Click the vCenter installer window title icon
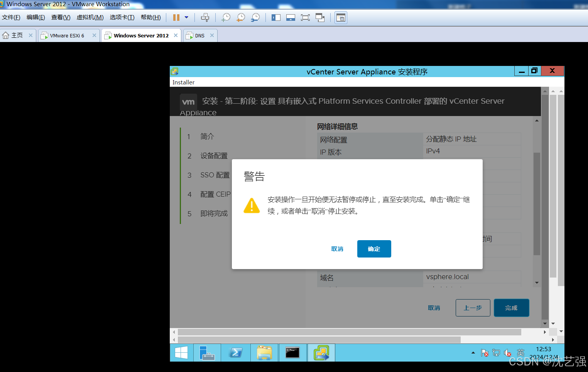 (x=175, y=71)
